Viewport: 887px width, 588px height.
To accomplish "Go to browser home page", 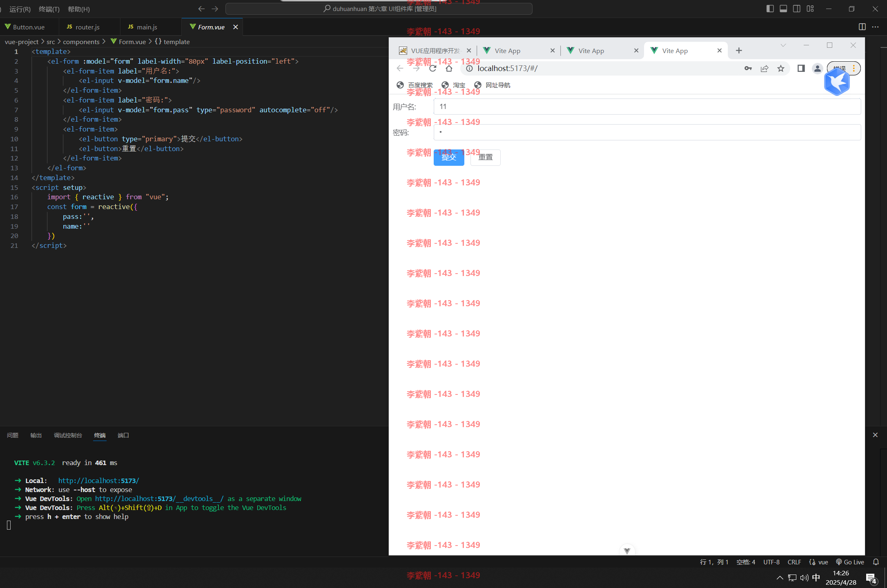I will [449, 68].
